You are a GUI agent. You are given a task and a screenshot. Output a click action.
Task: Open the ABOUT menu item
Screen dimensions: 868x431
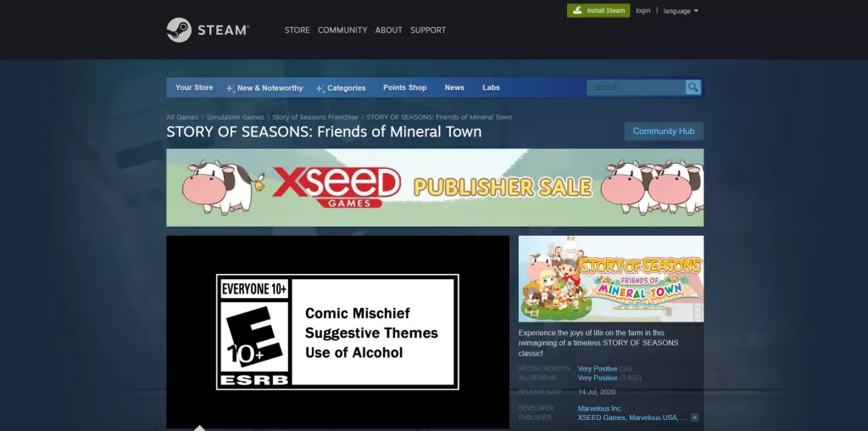point(388,30)
